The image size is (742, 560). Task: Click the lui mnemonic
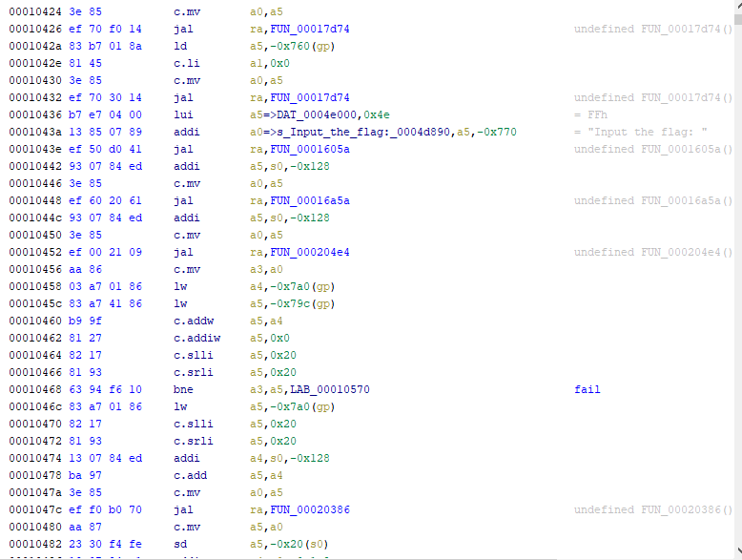click(183, 114)
